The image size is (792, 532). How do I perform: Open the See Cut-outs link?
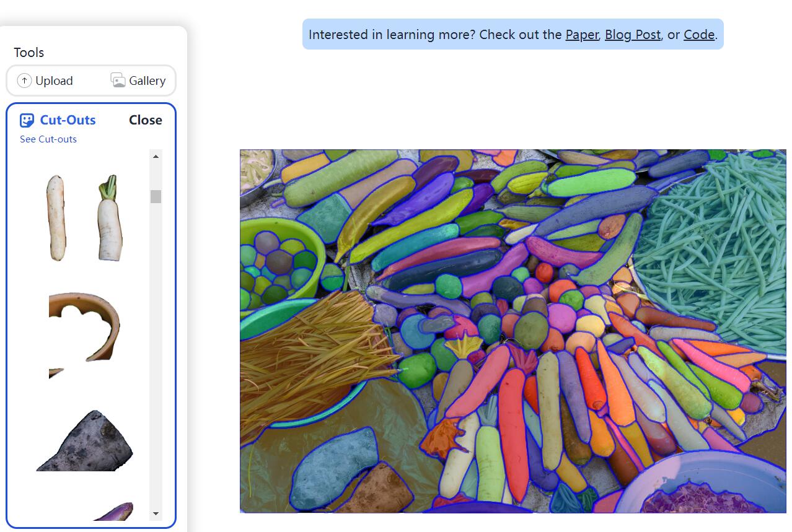[48, 139]
